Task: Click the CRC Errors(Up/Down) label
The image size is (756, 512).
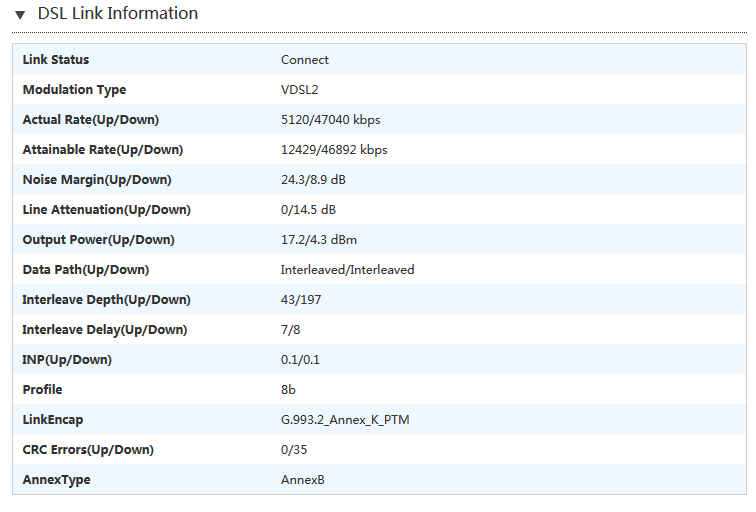Action: (x=88, y=450)
